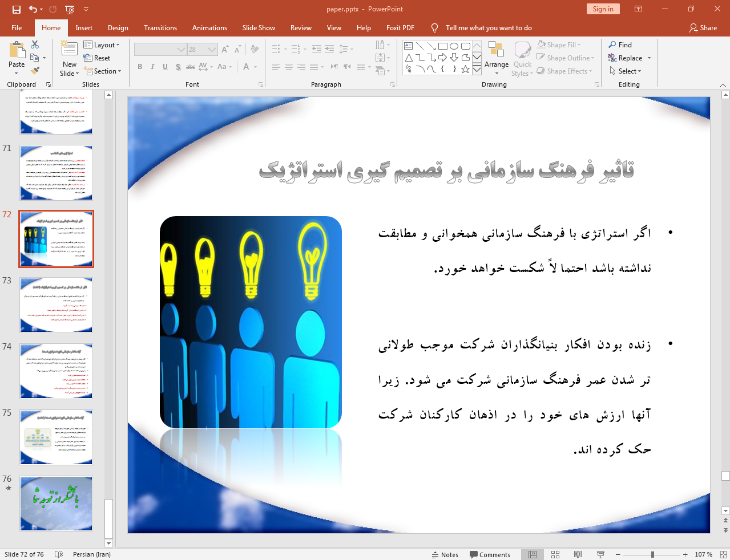Go to the Slide Show tab
The height and width of the screenshot is (560, 730).
(x=259, y=27)
